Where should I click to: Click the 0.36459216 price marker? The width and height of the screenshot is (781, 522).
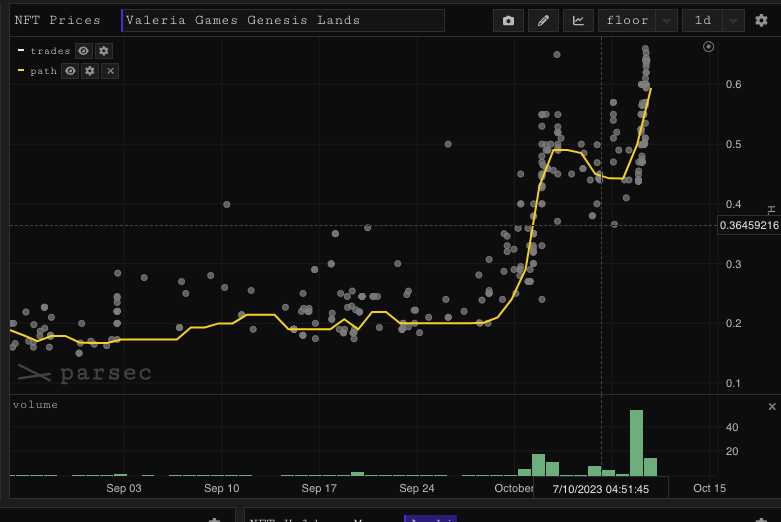point(749,225)
